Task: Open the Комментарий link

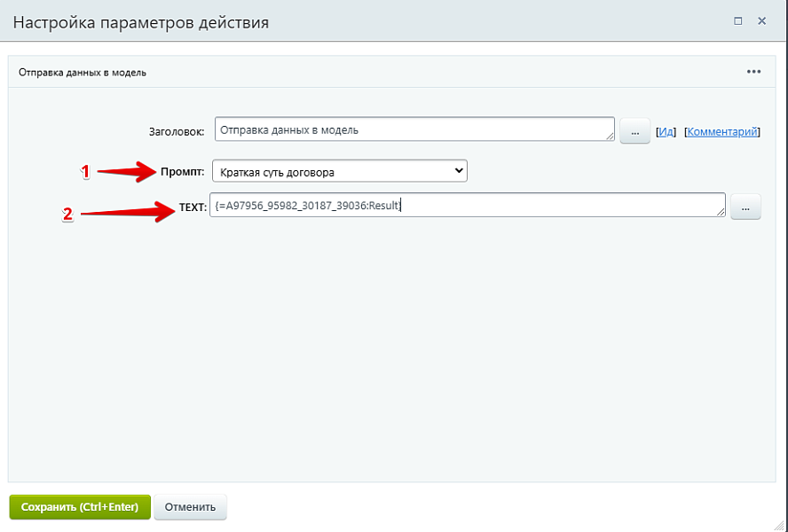Action: (x=721, y=130)
